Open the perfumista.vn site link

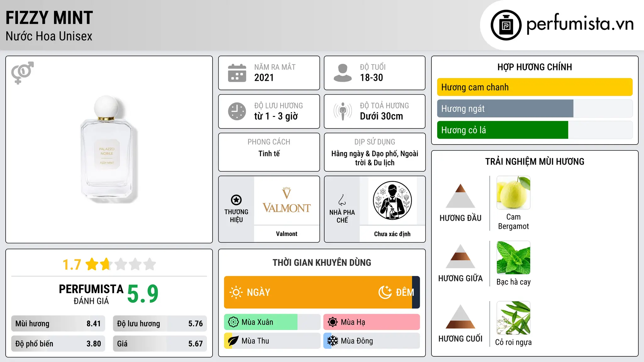[580, 24]
